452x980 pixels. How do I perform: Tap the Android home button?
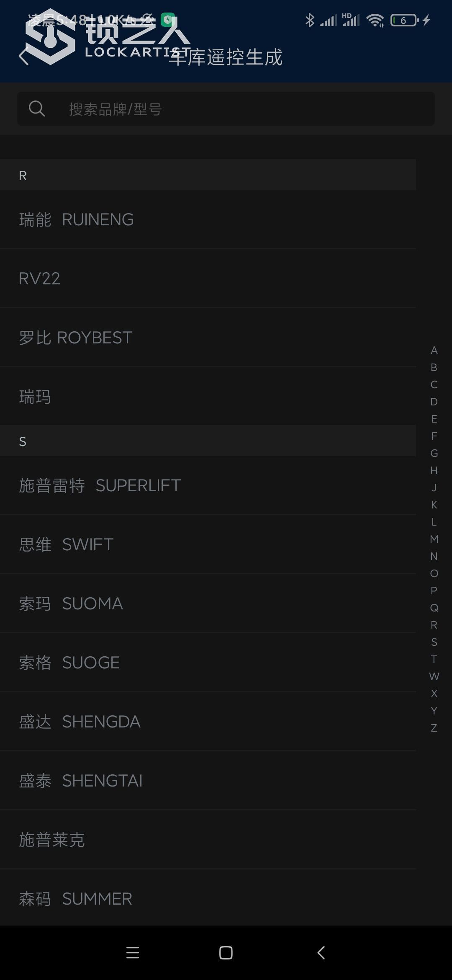tap(226, 953)
